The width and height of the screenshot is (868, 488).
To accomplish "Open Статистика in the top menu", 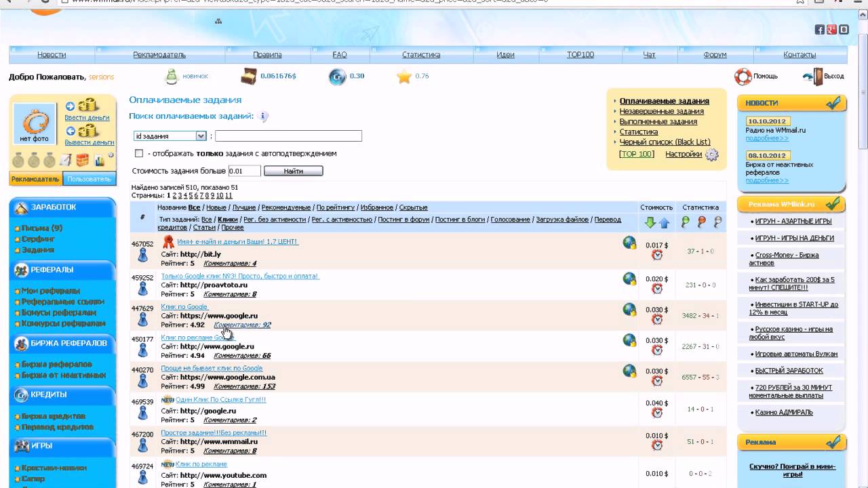I will pos(421,55).
